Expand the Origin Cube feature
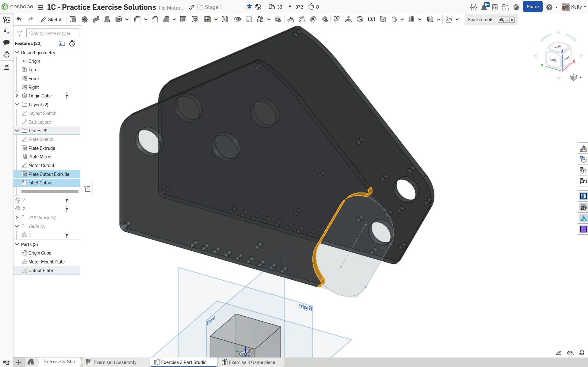The height and width of the screenshot is (367, 588). point(17,96)
